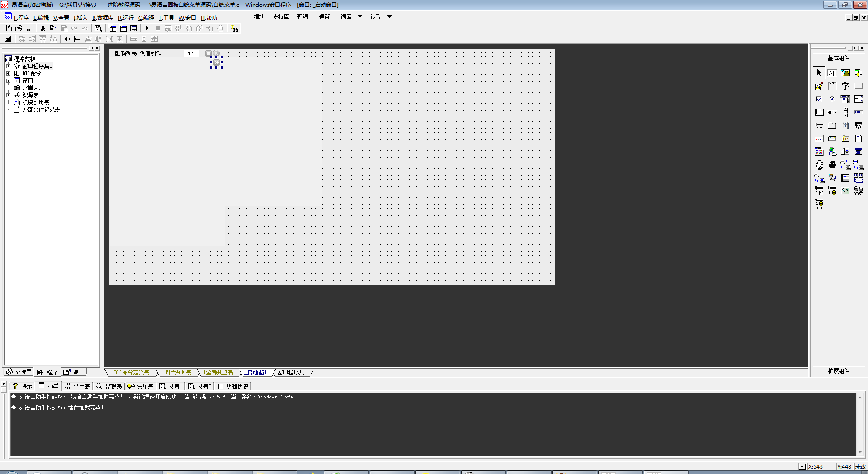Click the Open file folder icon
This screenshot has width=868, height=474.
tap(19, 28)
